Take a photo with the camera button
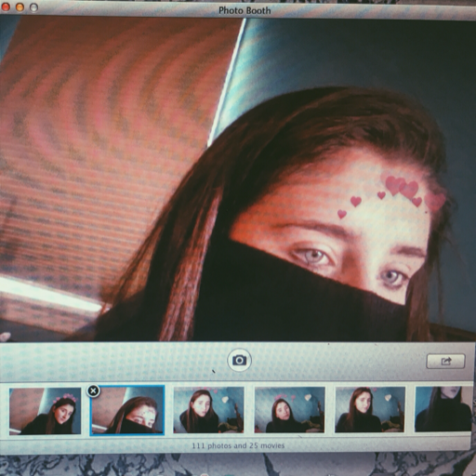Viewport: 476px width, 476px height. click(x=239, y=360)
